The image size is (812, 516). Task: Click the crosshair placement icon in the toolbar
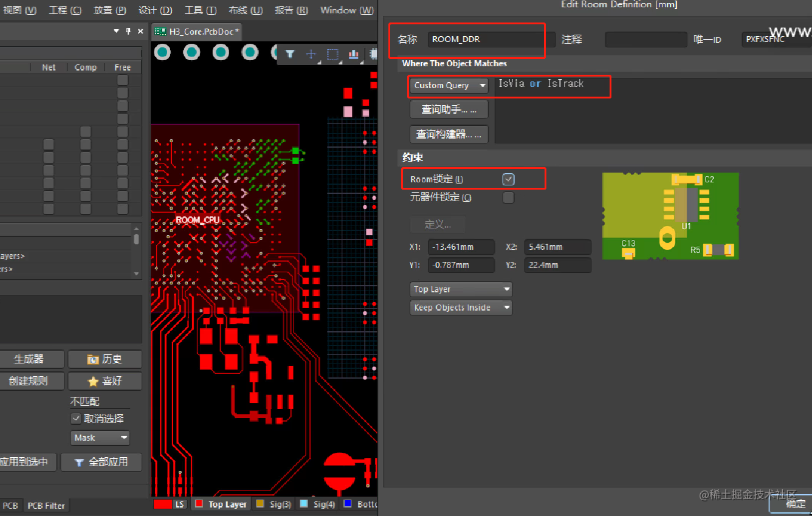311,54
